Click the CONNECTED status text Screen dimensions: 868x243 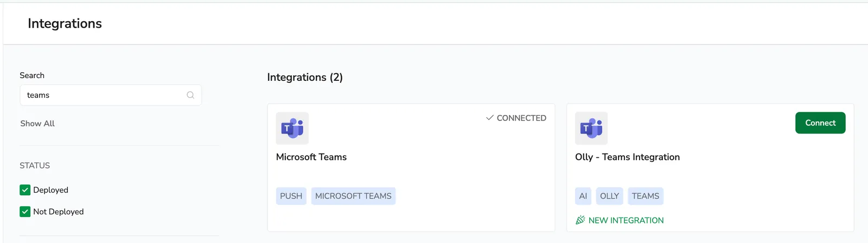521,118
